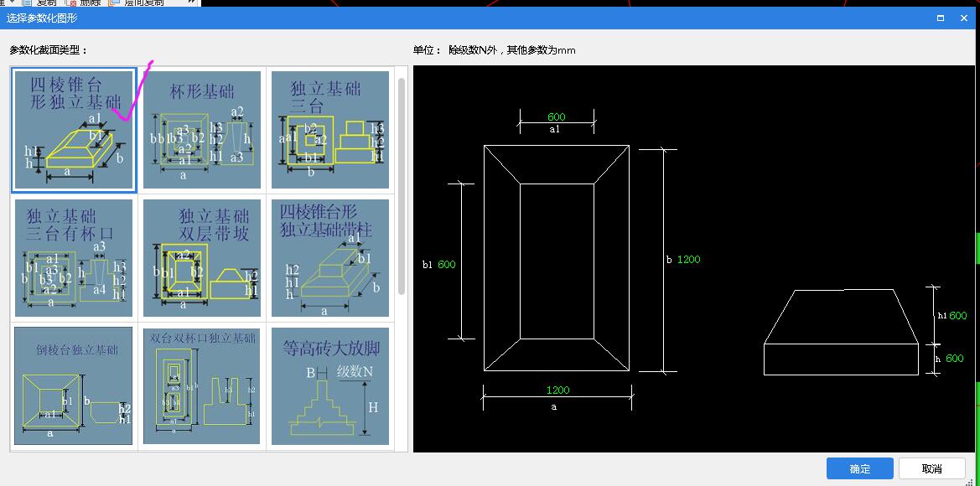Edit the b value 1200
This screenshot has height=486, width=980.
tap(689, 259)
